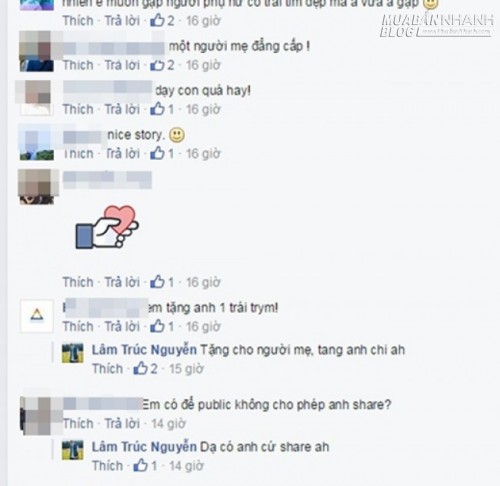The height and width of the screenshot is (486, 500).
Task: Click thumbs-up icon under 'nice story' comment
Action: (157, 153)
